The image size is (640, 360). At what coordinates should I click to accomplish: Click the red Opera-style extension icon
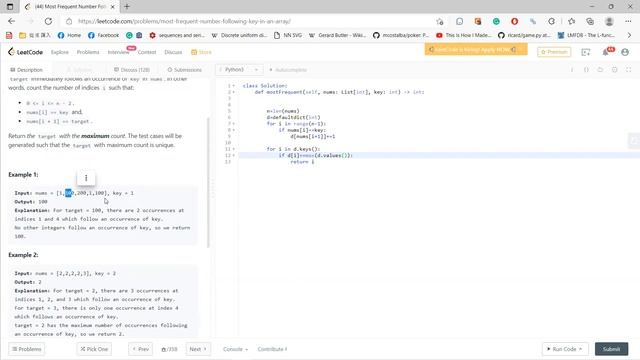pyautogui.click(x=515, y=21)
